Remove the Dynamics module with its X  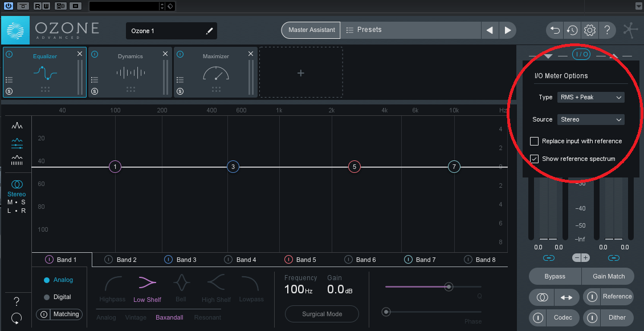click(x=165, y=54)
